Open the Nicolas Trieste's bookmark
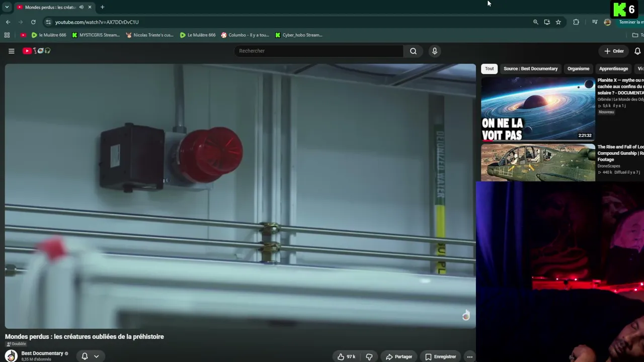The height and width of the screenshot is (362, 644). (x=149, y=35)
